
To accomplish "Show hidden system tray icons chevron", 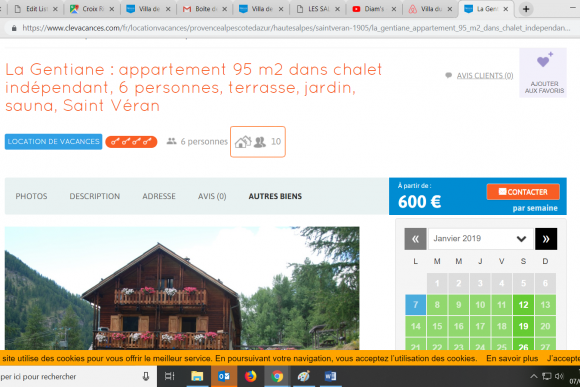I will [x=533, y=376].
